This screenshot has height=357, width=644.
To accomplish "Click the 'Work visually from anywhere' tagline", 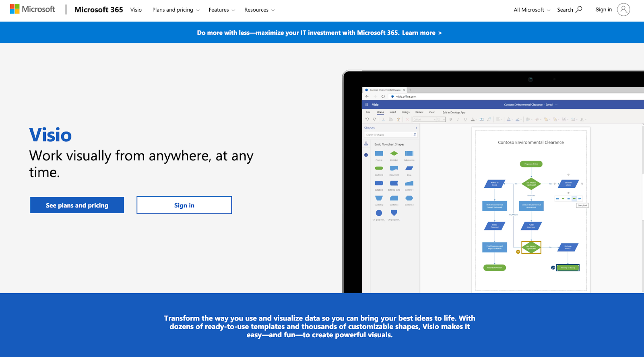I will [x=141, y=164].
